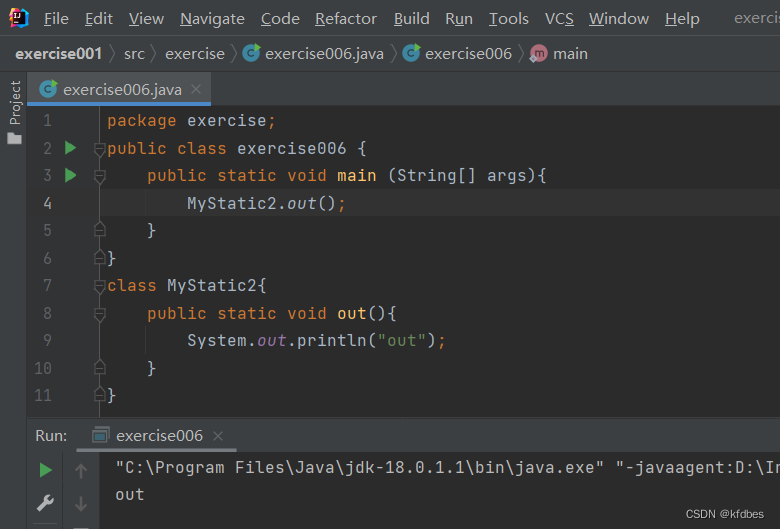Fold the out() method at line 8
The height and width of the screenshot is (529, 780).
coord(99,314)
